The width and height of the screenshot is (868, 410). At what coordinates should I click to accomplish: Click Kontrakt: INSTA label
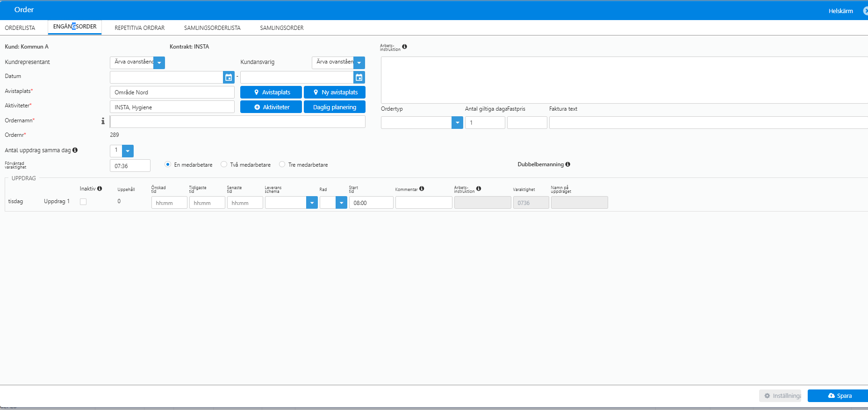[x=189, y=47]
